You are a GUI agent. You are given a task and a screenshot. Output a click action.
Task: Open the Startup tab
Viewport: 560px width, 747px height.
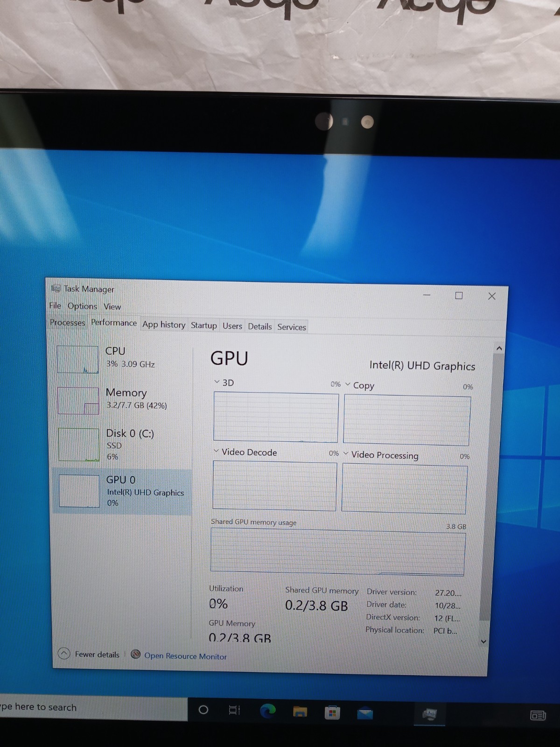(x=203, y=325)
